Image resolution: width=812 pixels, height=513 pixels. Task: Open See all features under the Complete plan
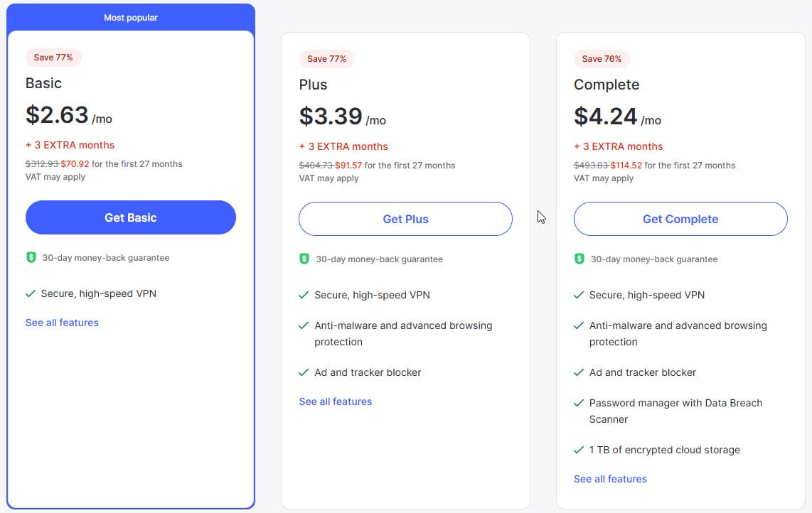tap(610, 479)
